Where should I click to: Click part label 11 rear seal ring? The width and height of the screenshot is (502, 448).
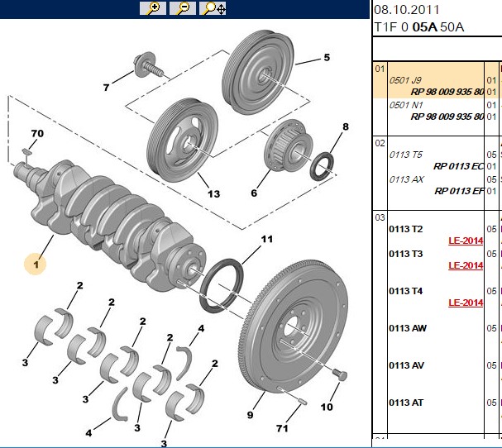266,239
